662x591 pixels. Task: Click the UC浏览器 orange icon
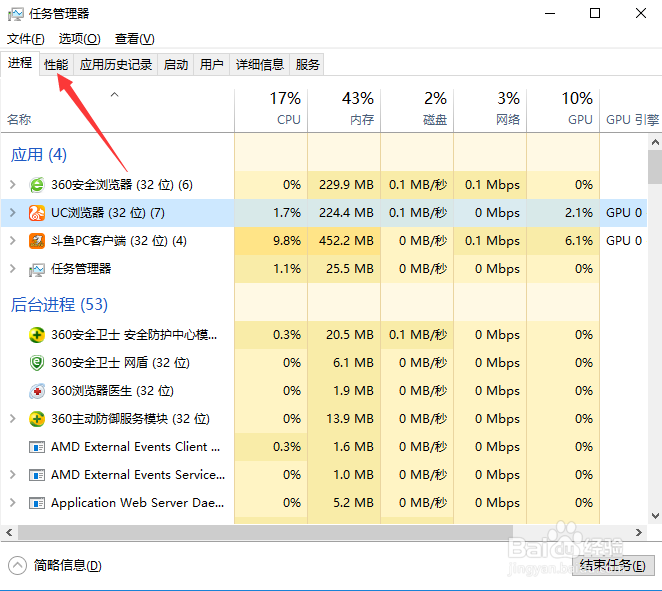pyautogui.click(x=37, y=213)
